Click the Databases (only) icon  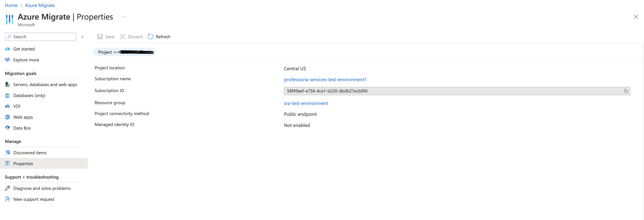pos(8,95)
